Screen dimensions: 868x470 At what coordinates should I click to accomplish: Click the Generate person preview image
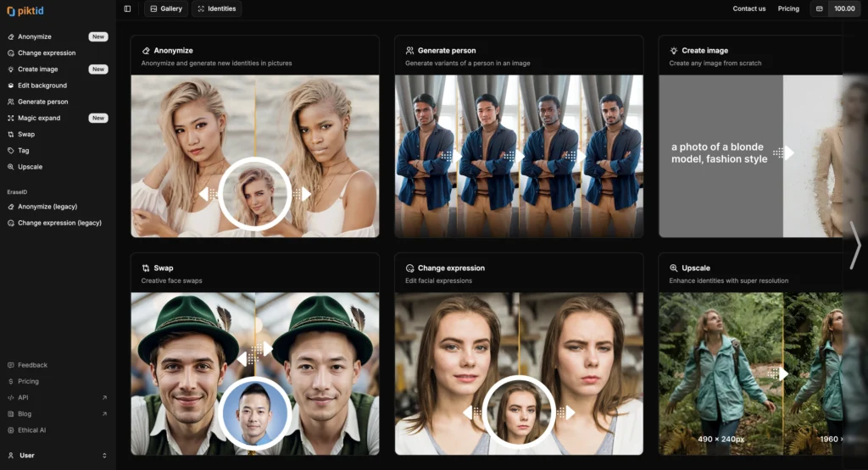click(x=519, y=156)
